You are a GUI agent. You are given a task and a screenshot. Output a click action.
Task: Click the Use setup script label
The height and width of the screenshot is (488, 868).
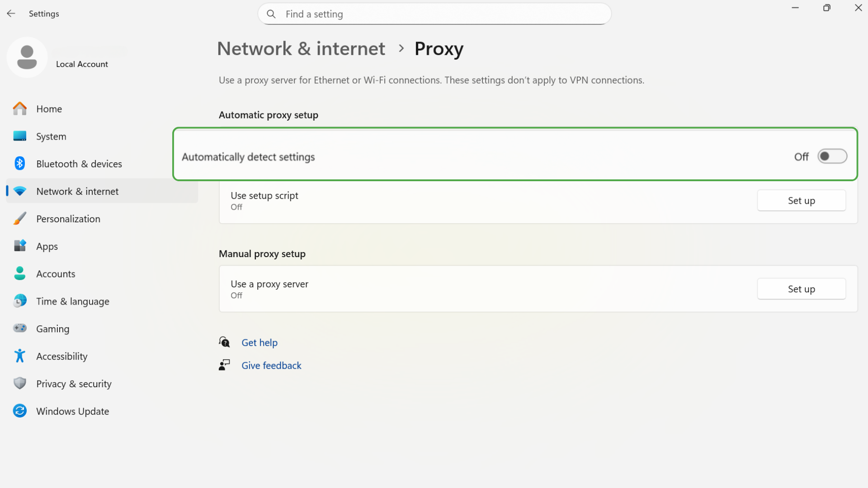tap(264, 196)
